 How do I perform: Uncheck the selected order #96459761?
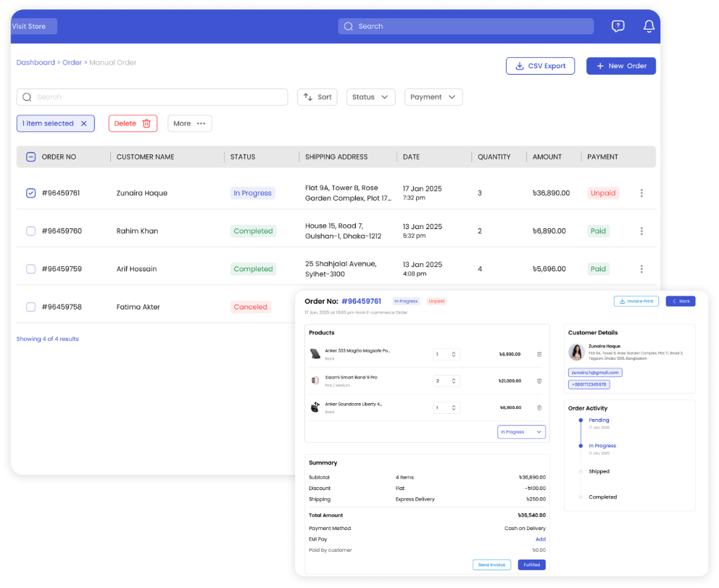point(30,193)
